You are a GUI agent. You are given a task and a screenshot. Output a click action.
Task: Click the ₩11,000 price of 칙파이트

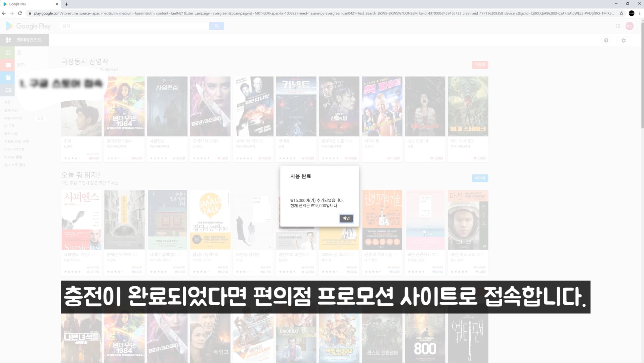point(394,158)
